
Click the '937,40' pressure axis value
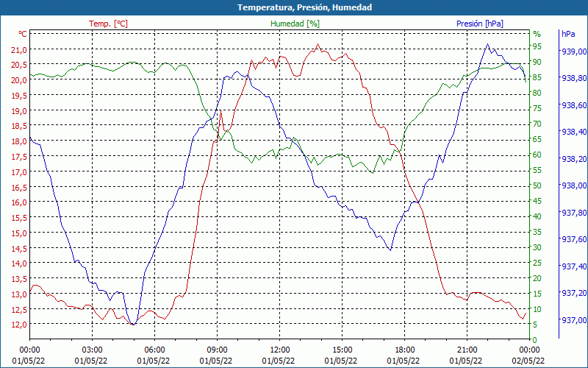point(574,266)
